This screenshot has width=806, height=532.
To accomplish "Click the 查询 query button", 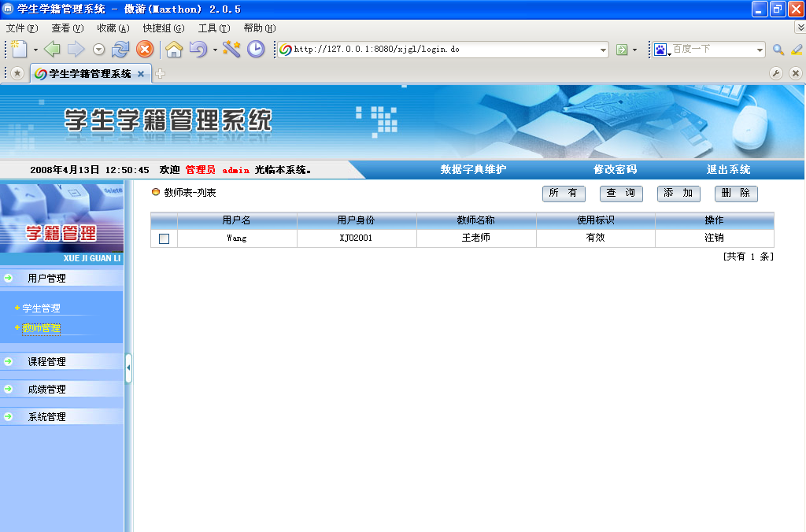I will pyautogui.click(x=620, y=194).
